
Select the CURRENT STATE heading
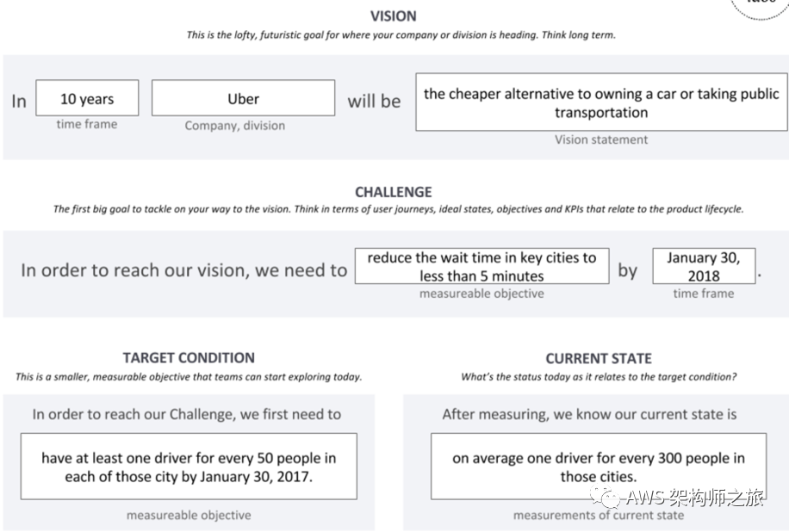pos(599,358)
